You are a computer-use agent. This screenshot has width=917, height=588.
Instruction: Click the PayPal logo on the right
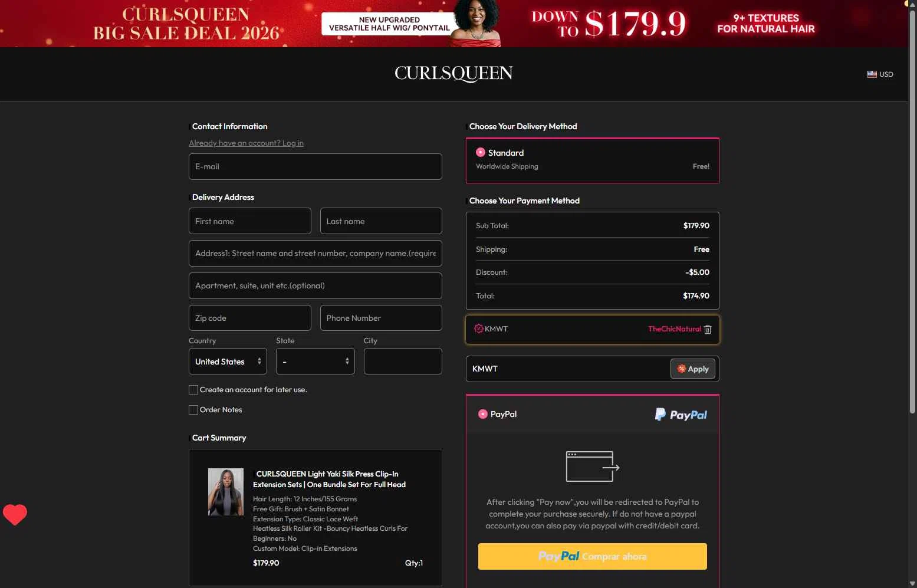681,415
